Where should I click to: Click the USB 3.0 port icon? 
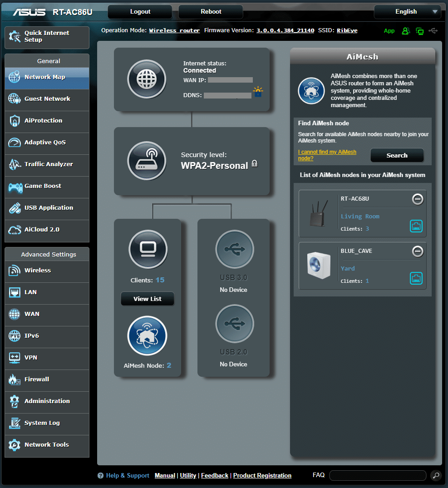click(234, 249)
